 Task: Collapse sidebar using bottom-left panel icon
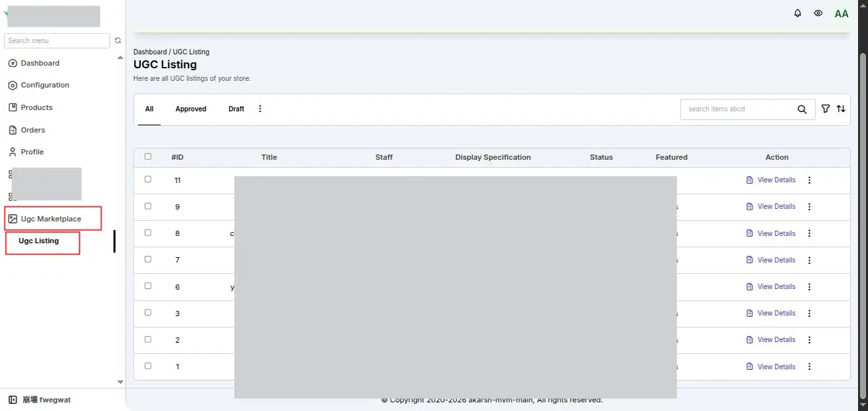(13, 400)
